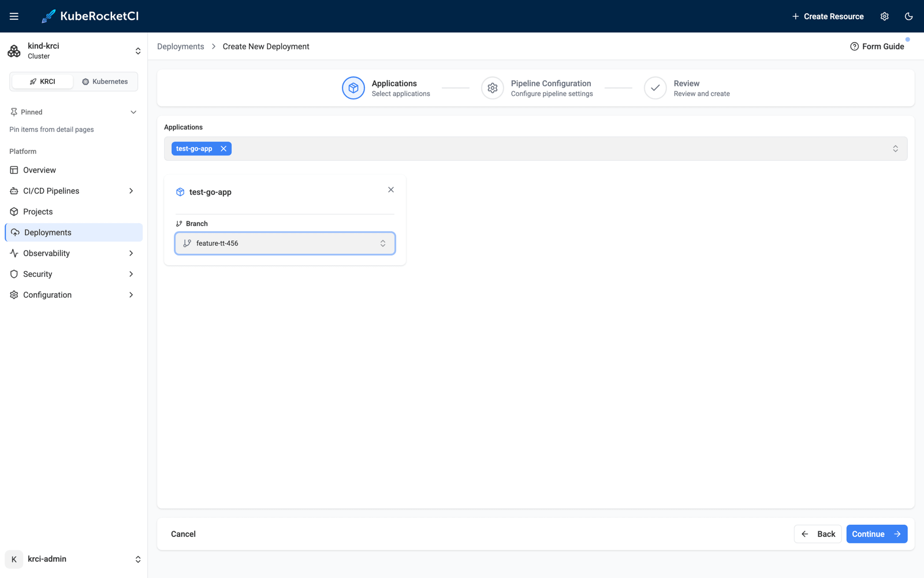Switch to Kubernetes mode tab
Viewport: 924px width, 578px height.
click(105, 81)
